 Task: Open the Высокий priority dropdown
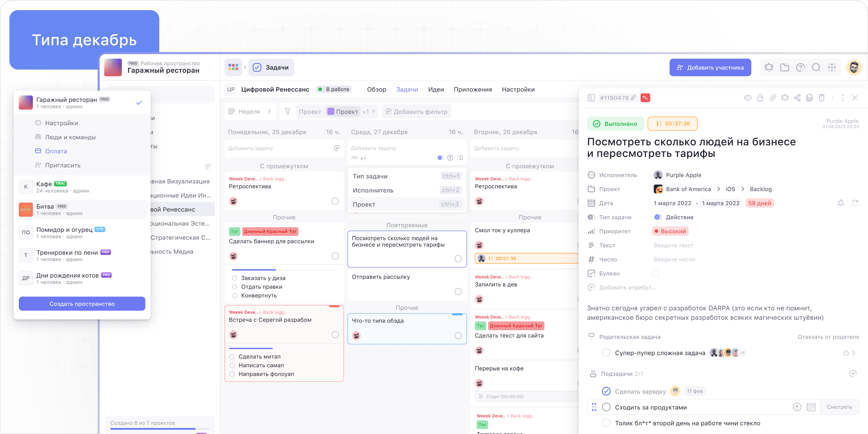[x=670, y=231]
